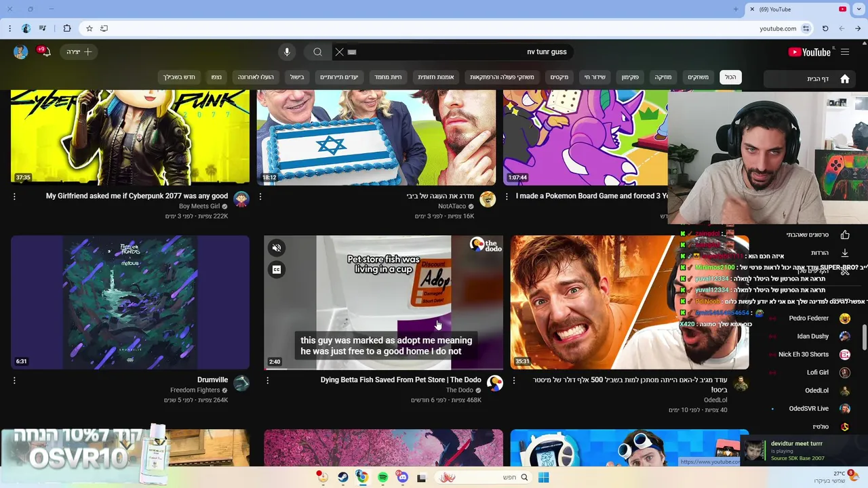Select the הכול filter chip
The height and width of the screenshot is (488, 868).
pyautogui.click(x=730, y=77)
